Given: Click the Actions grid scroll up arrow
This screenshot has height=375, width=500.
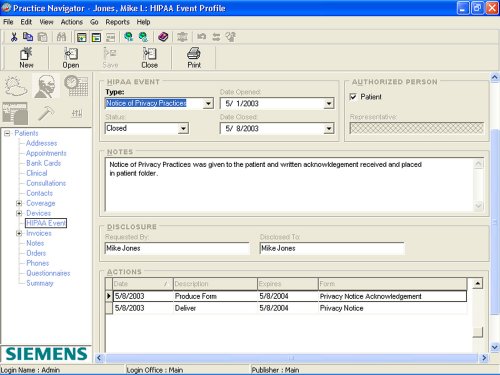Looking at the screenshot, I should [x=478, y=284].
